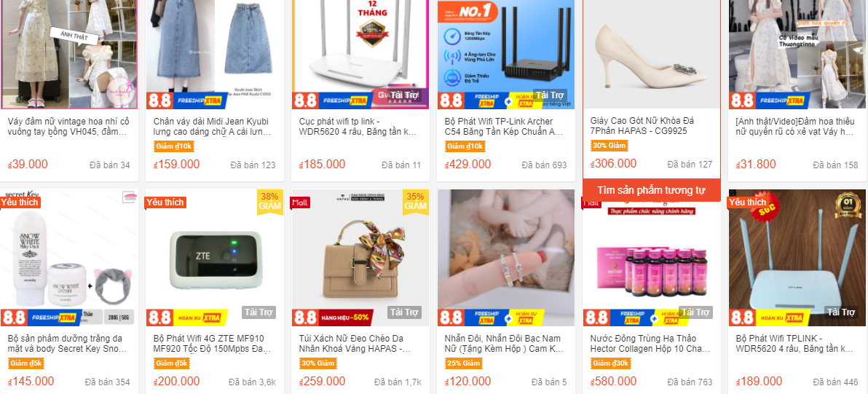Screen dimensions: 868x394
Task: Click the 'Giảm ₫30k' tag under Hector Collagen
Action: (x=611, y=363)
